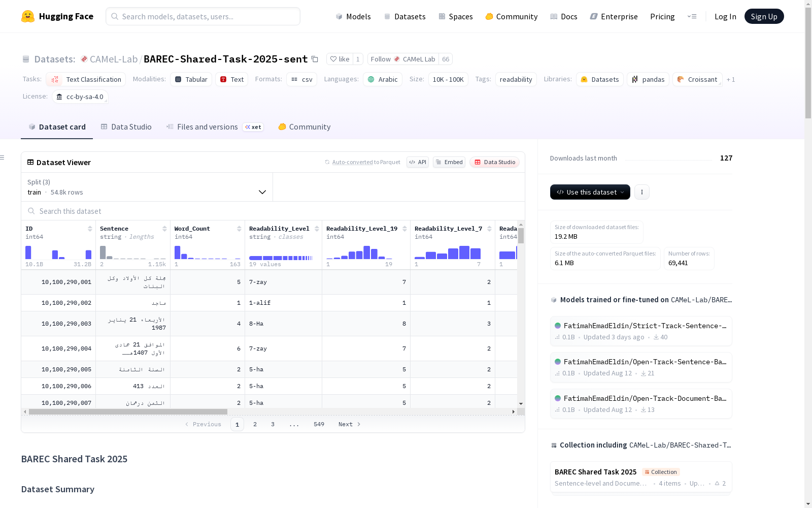Copy dataset name with the copy icon

315,59
